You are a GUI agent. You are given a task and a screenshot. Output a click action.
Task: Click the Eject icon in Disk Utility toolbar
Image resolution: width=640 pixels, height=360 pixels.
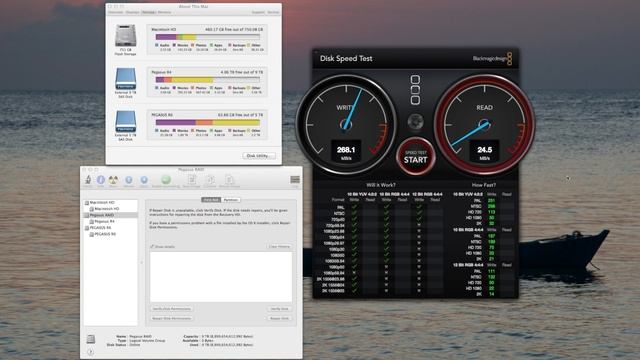pyautogui.click(x=144, y=180)
